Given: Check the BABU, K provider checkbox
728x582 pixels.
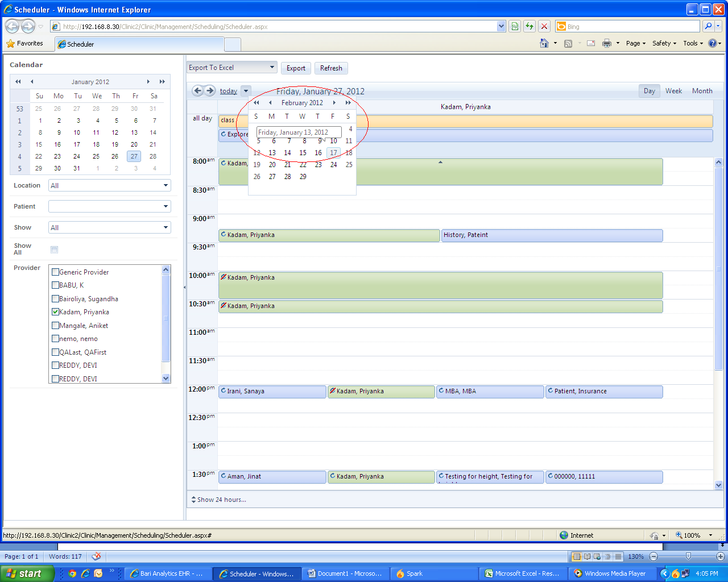Looking at the screenshot, I should pyautogui.click(x=55, y=285).
